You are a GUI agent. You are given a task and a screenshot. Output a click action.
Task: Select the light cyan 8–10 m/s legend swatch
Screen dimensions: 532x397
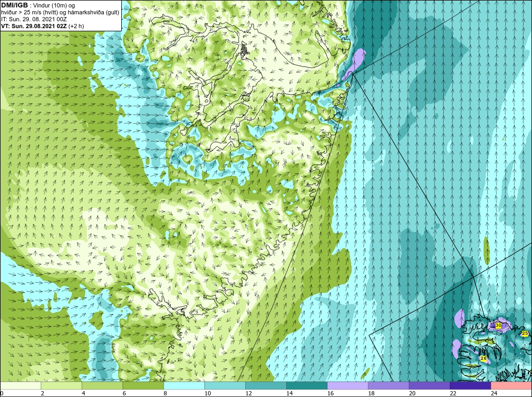click(184, 386)
